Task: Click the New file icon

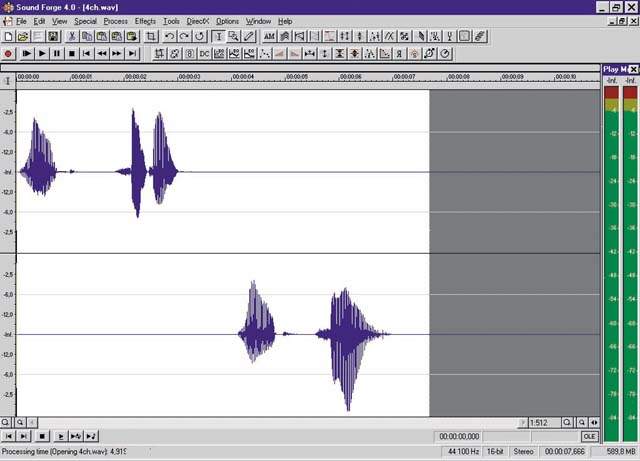Action: [x=8, y=36]
